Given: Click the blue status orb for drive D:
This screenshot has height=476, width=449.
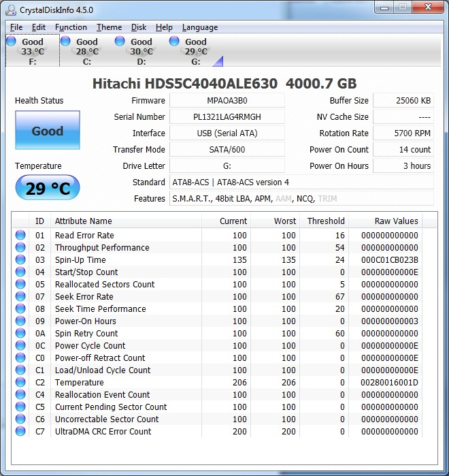Looking at the screenshot, I should (120, 41).
